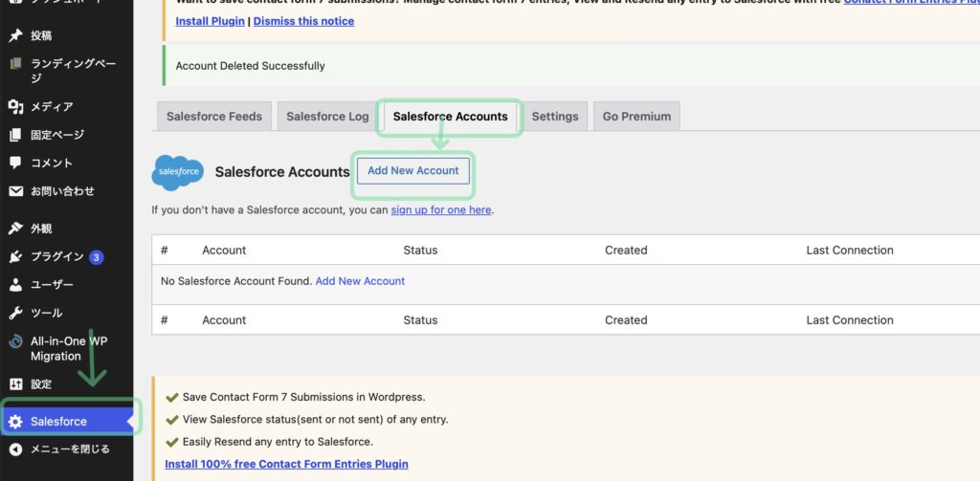This screenshot has height=481, width=980.
Task: Click the Created column header in top row
Action: coord(626,251)
